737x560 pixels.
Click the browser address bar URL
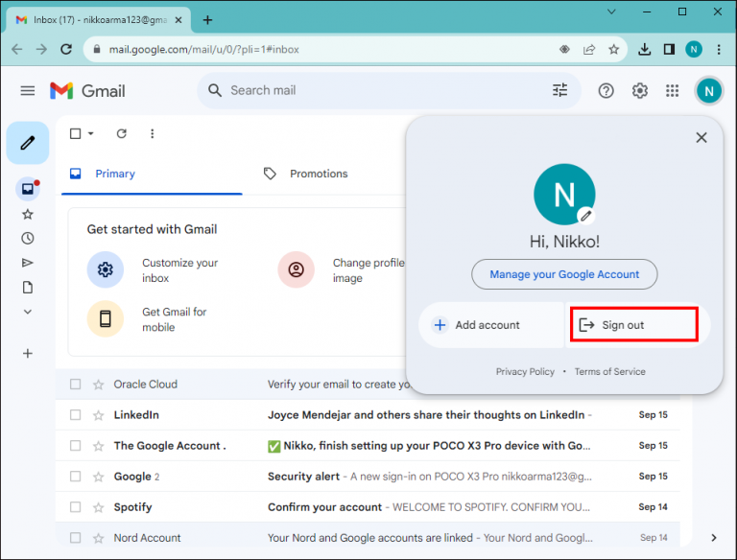(203, 49)
